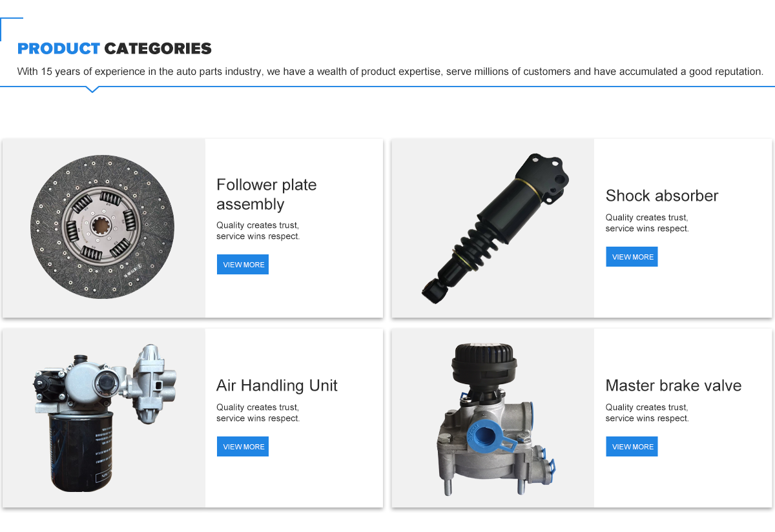Click the tagline text under Air Handling Unit

click(x=258, y=413)
